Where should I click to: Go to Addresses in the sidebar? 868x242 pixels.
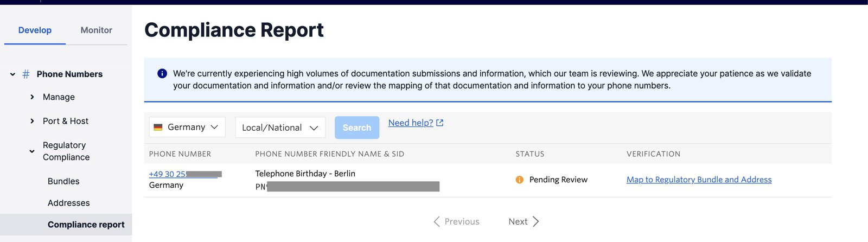click(69, 203)
